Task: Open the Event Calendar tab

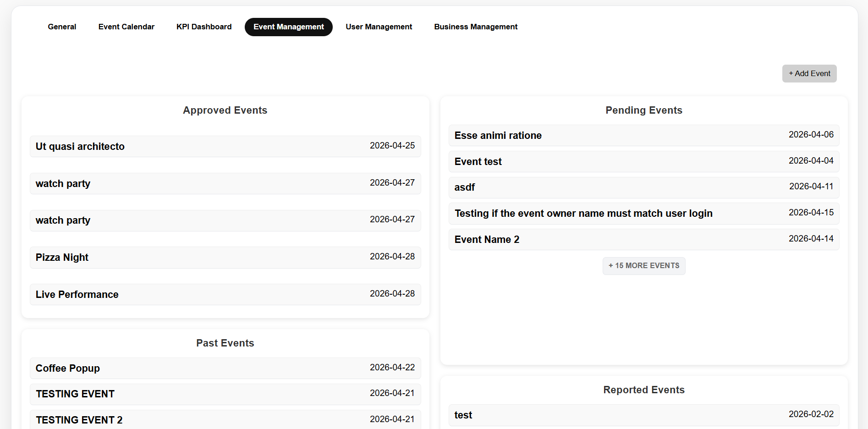Action: tap(126, 27)
